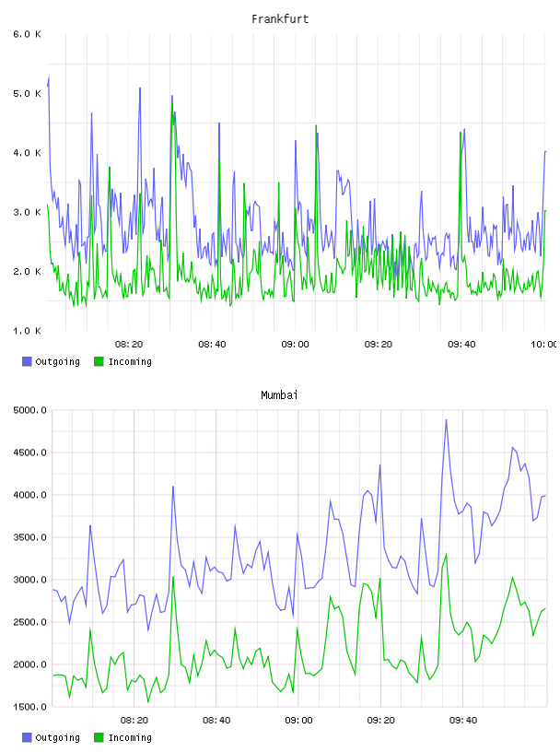Viewport: 560px width, 752px height.
Task: Click the 08:40 time label in the Frankfurt chart
Action: tap(212, 345)
